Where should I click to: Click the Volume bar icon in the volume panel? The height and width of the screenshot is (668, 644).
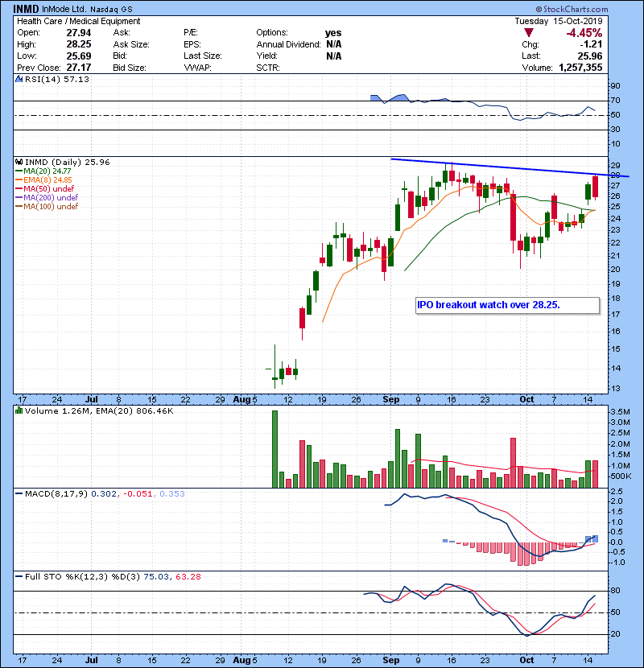click(19, 410)
